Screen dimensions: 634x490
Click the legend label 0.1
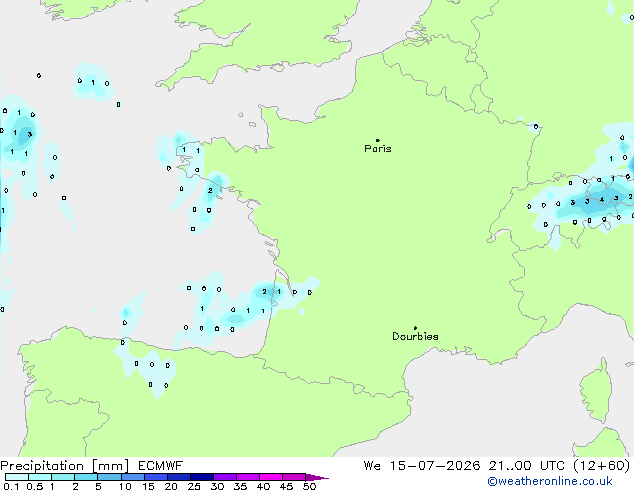(x=11, y=486)
